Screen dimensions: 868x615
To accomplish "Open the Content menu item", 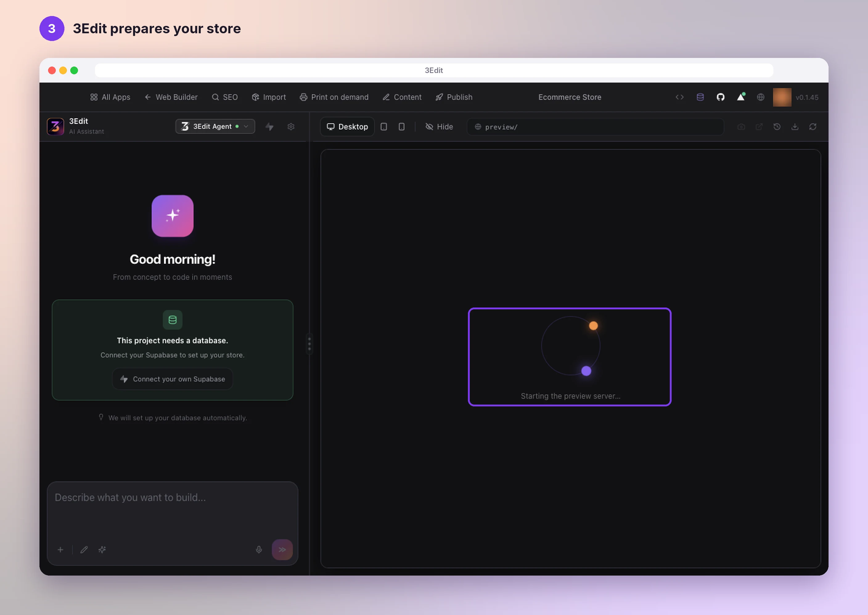I will [402, 97].
